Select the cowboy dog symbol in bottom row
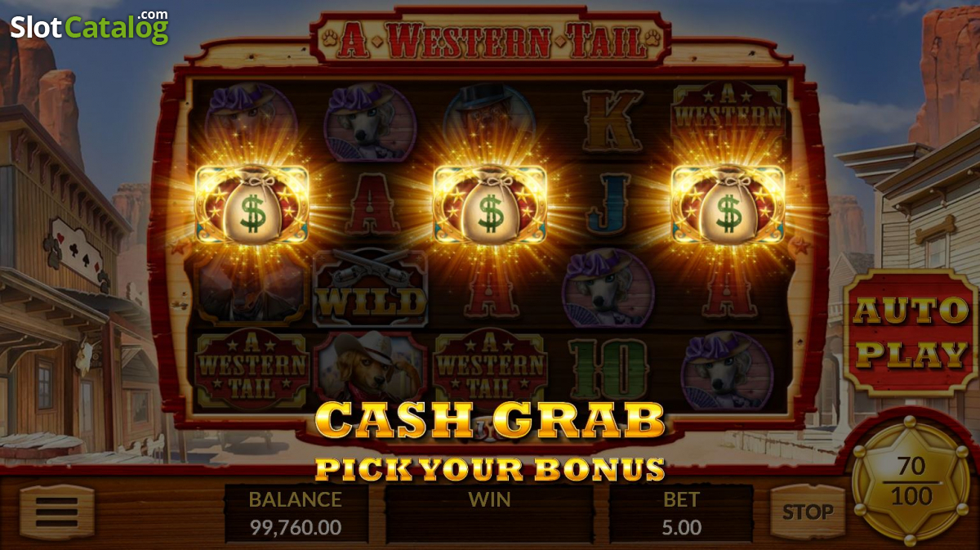Viewport: 980px width, 550px height. point(371,368)
